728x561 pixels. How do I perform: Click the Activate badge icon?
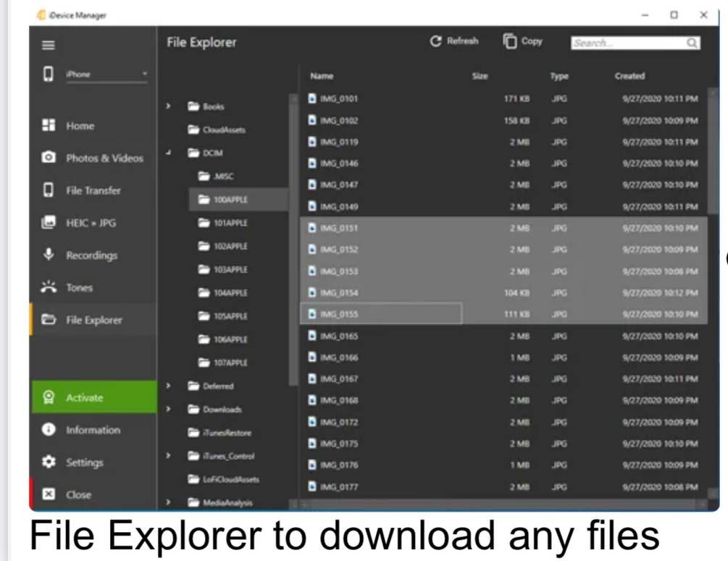pos(49,397)
